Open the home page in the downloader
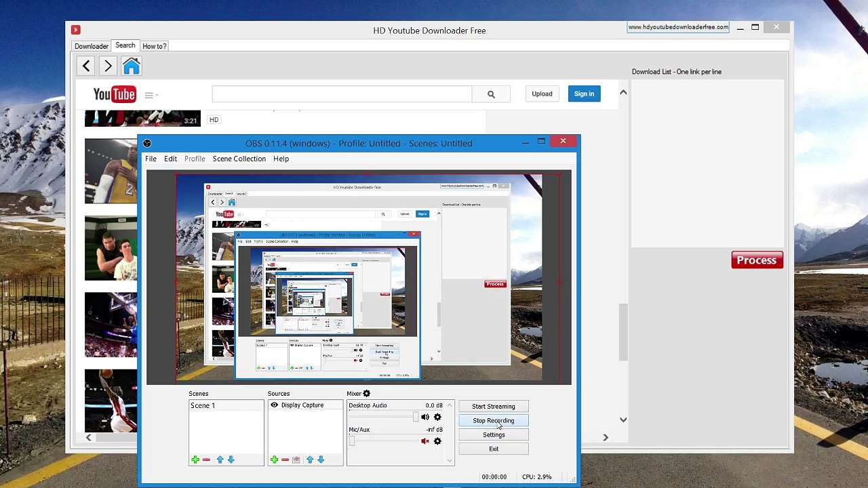Image resolution: width=868 pixels, height=488 pixels. coord(131,66)
